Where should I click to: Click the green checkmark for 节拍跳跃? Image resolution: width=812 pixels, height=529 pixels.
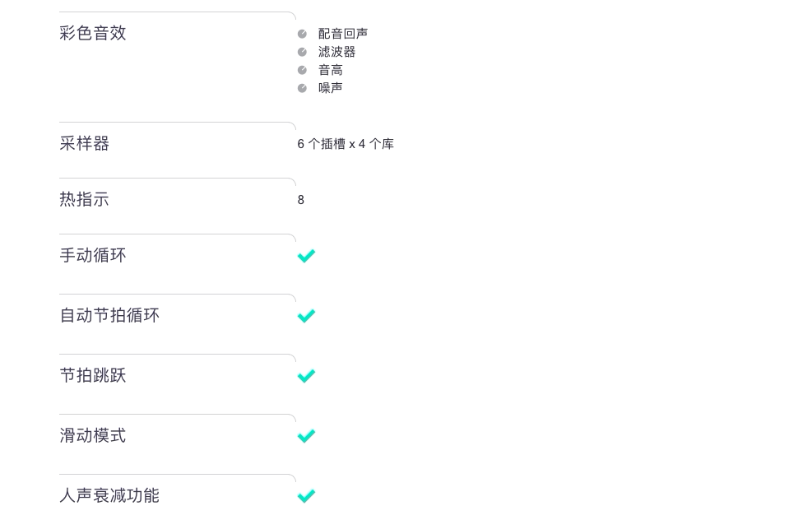[x=306, y=376]
